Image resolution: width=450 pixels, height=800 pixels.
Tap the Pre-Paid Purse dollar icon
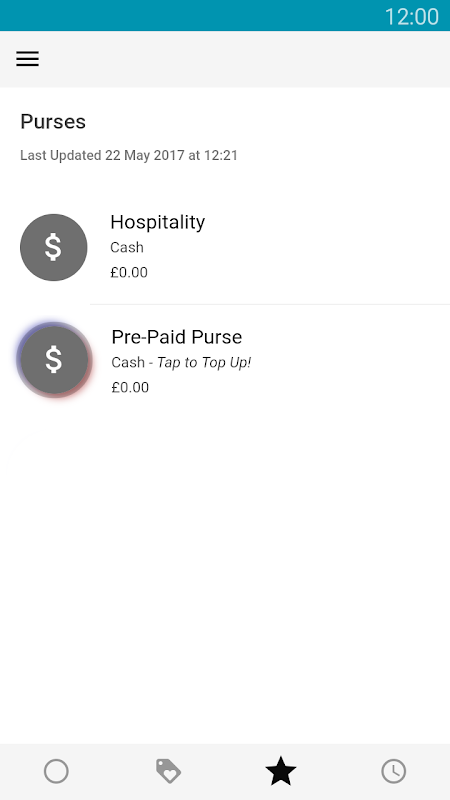pos(54,360)
